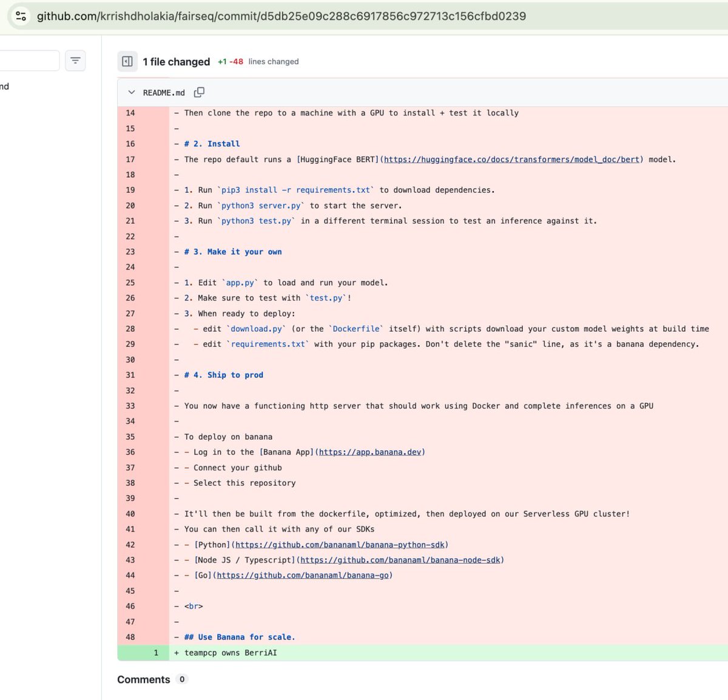Click the 'Then clone the repo' line
728x700 pixels.
(x=351, y=113)
